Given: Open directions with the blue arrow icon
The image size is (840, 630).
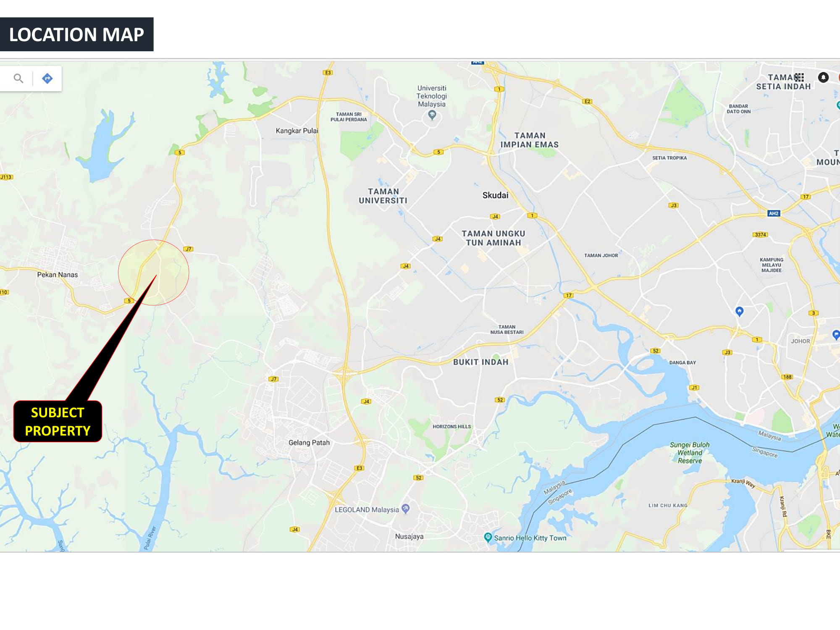Looking at the screenshot, I should [47, 78].
